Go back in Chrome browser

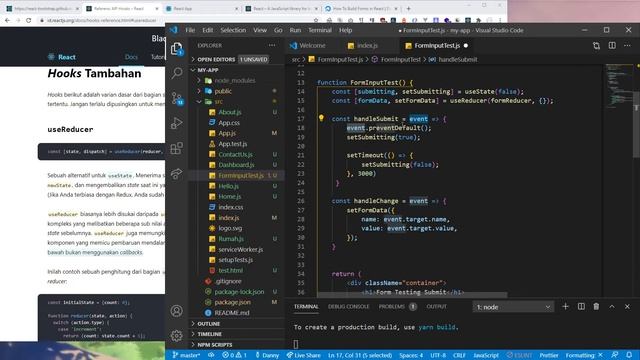pos(7,20)
